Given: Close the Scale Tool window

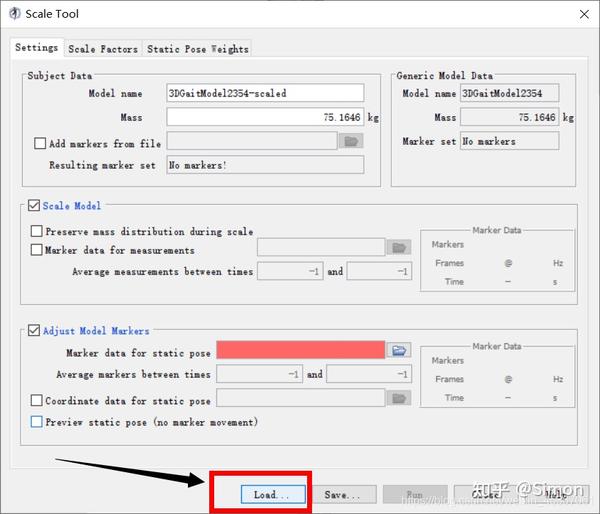Looking at the screenshot, I should click(x=584, y=14).
